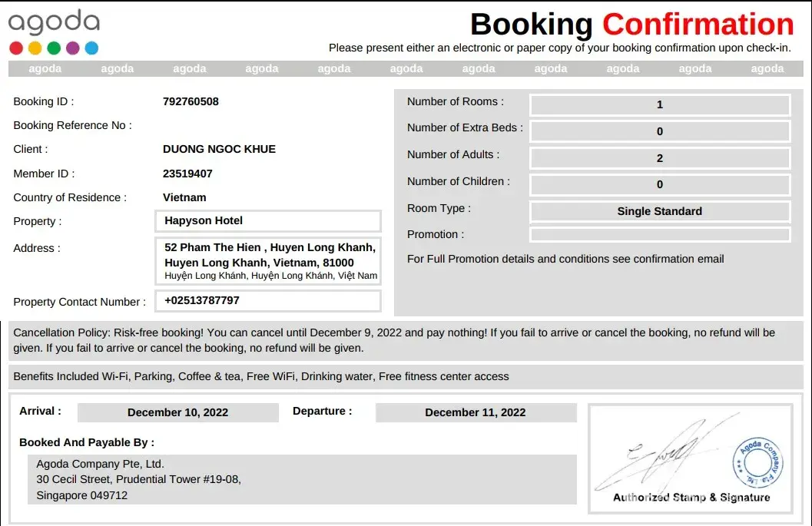Click the agoda logo wordmark
812x526 pixels.
[54, 22]
